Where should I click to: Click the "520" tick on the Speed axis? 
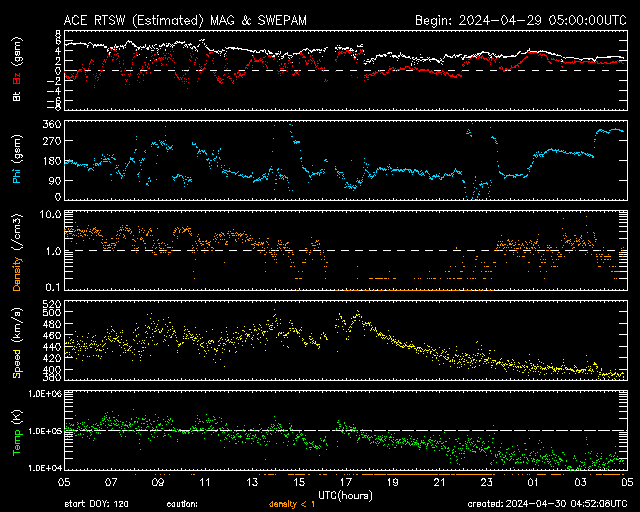52,304
